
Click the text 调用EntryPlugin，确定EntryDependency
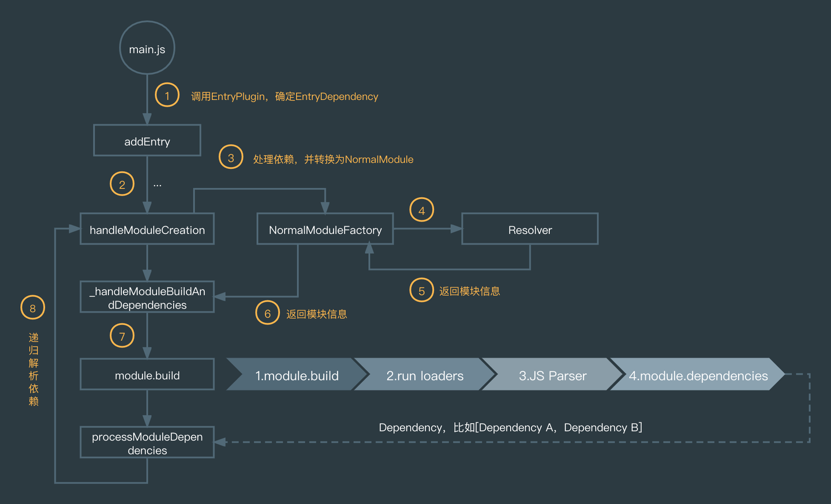tap(285, 96)
